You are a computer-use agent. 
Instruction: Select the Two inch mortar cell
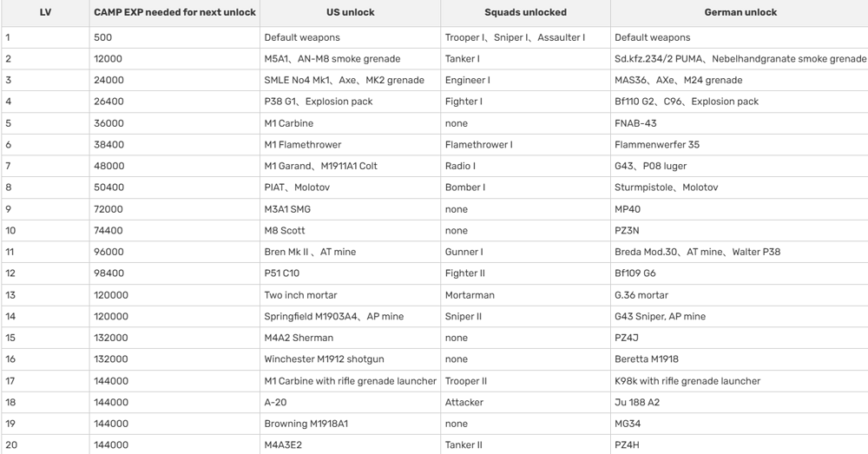(350, 295)
